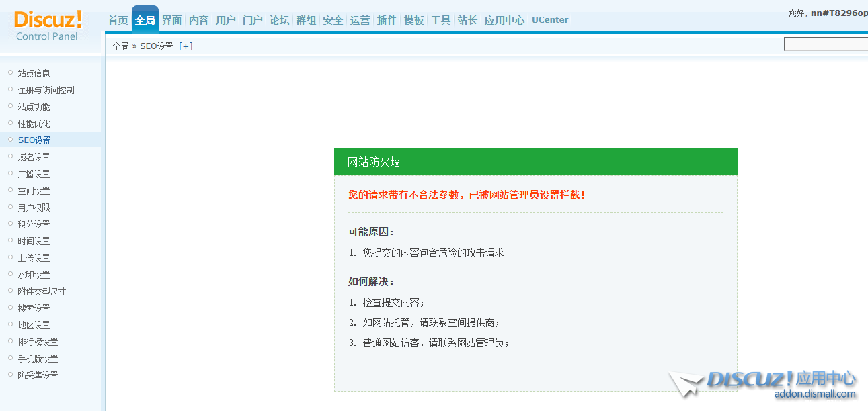The image size is (868, 411).
Task: Select the 安全 top menu
Action: [x=333, y=20]
